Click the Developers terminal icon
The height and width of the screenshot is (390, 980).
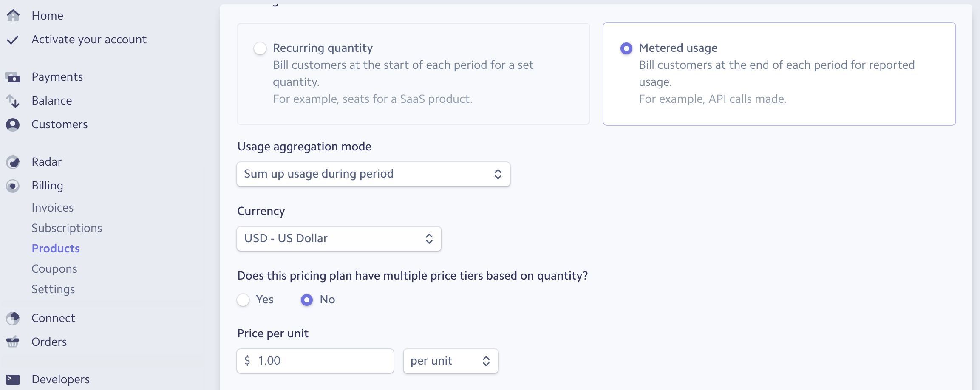click(13, 379)
